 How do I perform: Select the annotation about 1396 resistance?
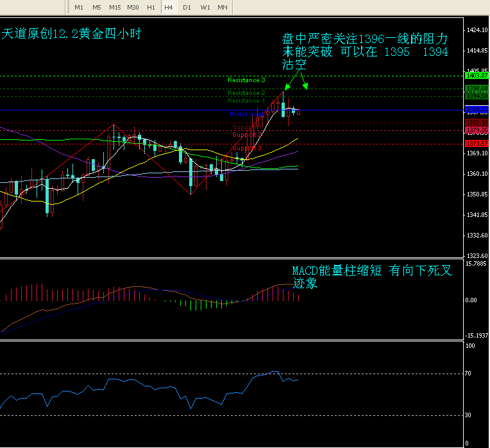point(365,52)
